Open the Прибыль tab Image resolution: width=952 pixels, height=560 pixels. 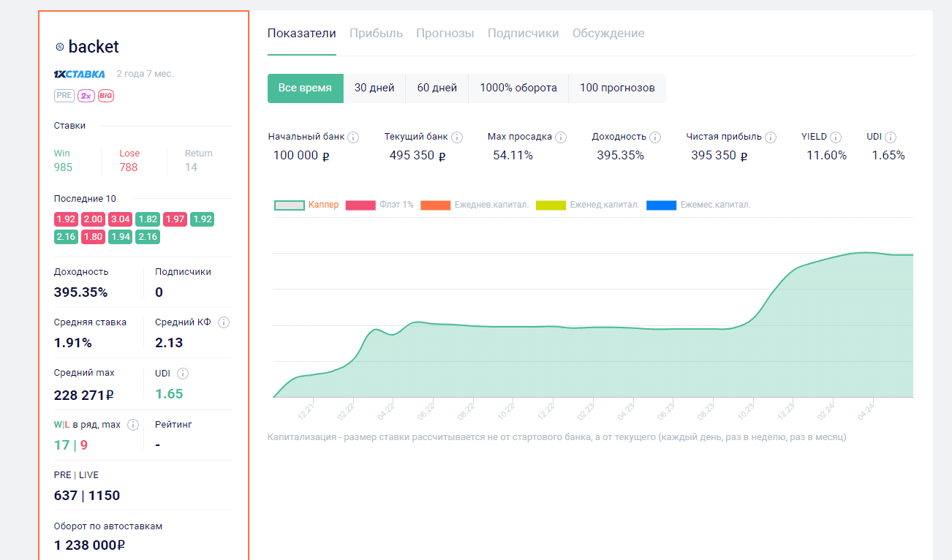[376, 34]
